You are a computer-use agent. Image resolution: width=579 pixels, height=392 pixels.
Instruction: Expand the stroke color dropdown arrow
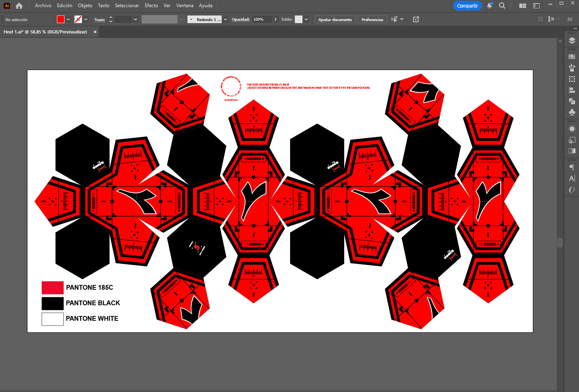pyautogui.click(x=86, y=19)
